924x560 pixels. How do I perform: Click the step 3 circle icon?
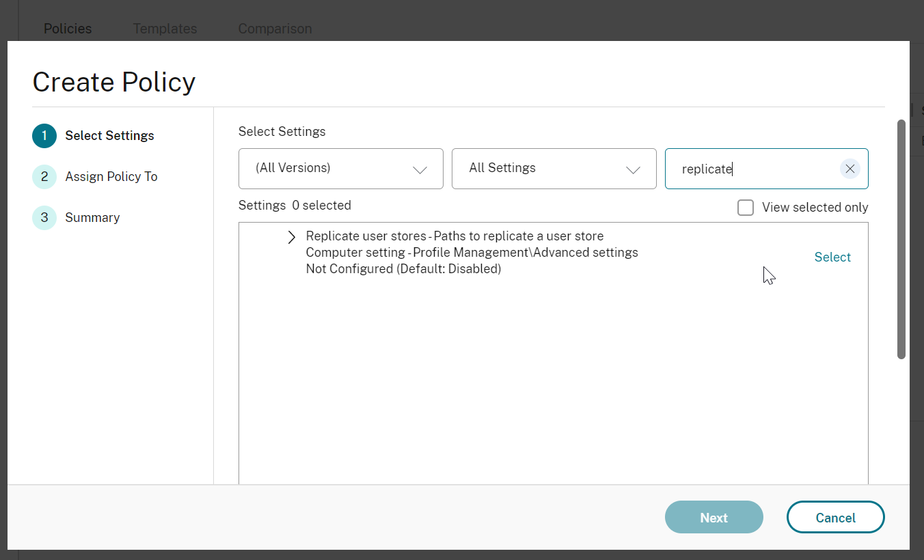pyautogui.click(x=44, y=218)
